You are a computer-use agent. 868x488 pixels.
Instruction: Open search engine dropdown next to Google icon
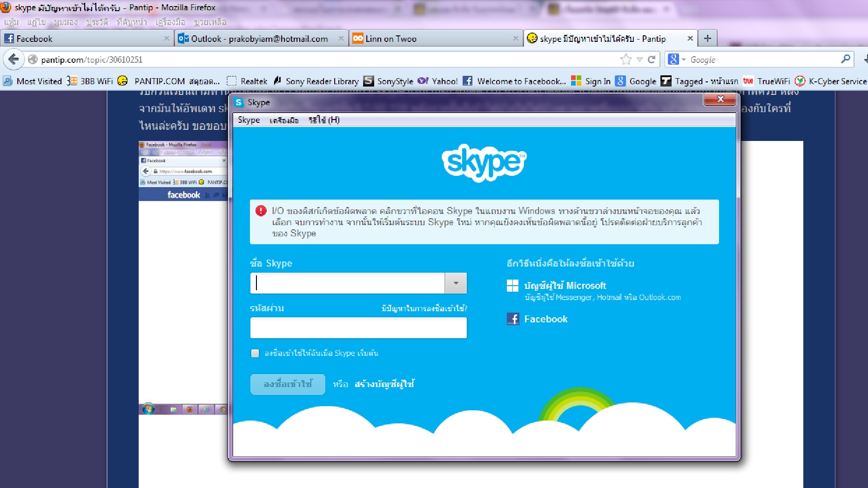point(684,60)
